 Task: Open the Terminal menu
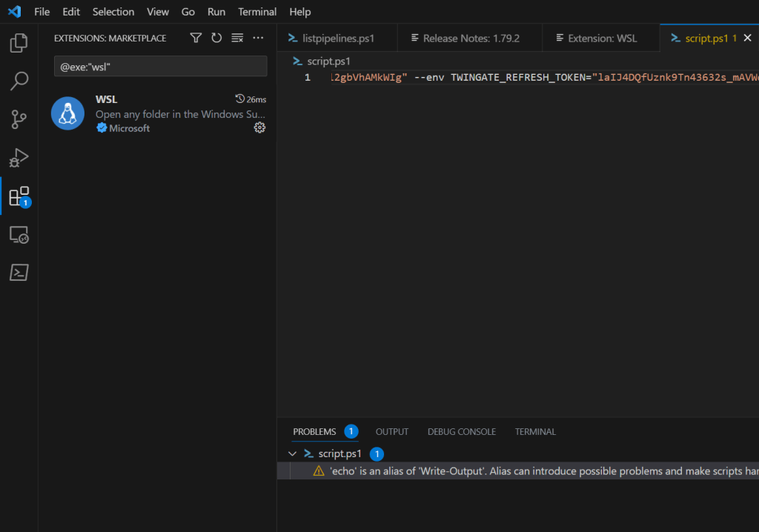tap(257, 12)
